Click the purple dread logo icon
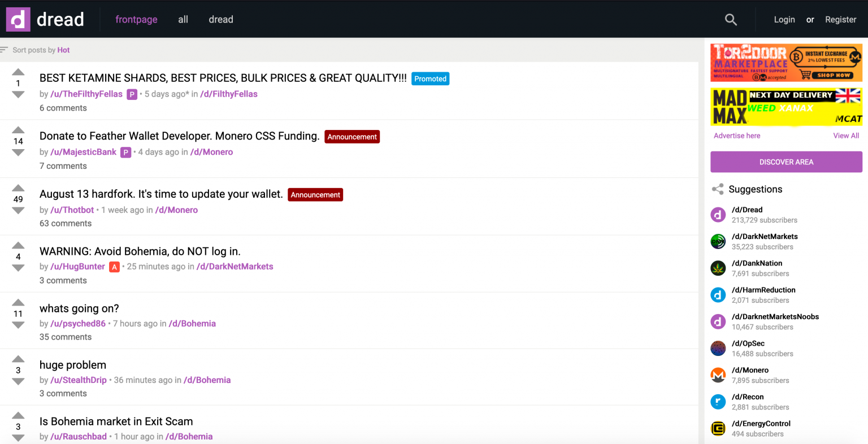 pyautogui.click(x=18, y=20)
